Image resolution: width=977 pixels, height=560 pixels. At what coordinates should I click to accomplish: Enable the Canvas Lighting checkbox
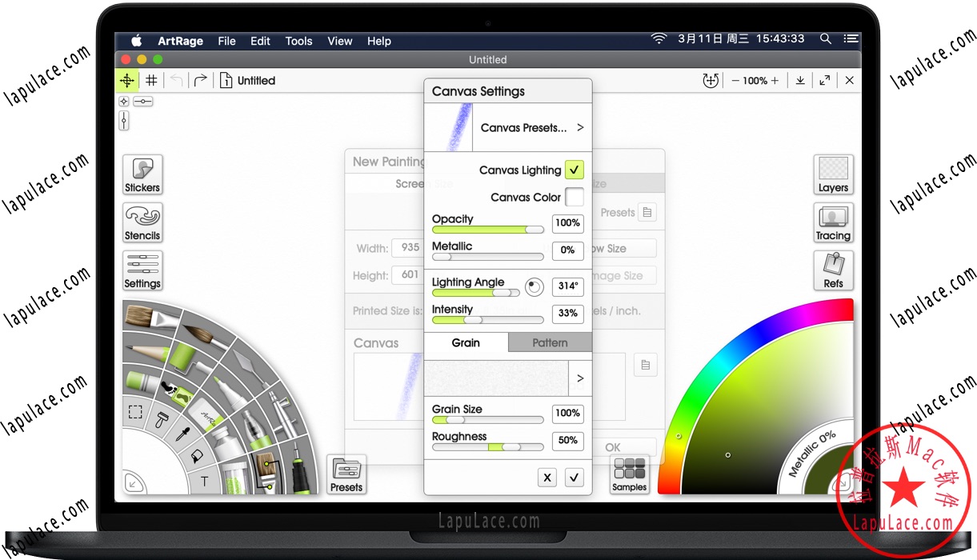tap(574, 170)
